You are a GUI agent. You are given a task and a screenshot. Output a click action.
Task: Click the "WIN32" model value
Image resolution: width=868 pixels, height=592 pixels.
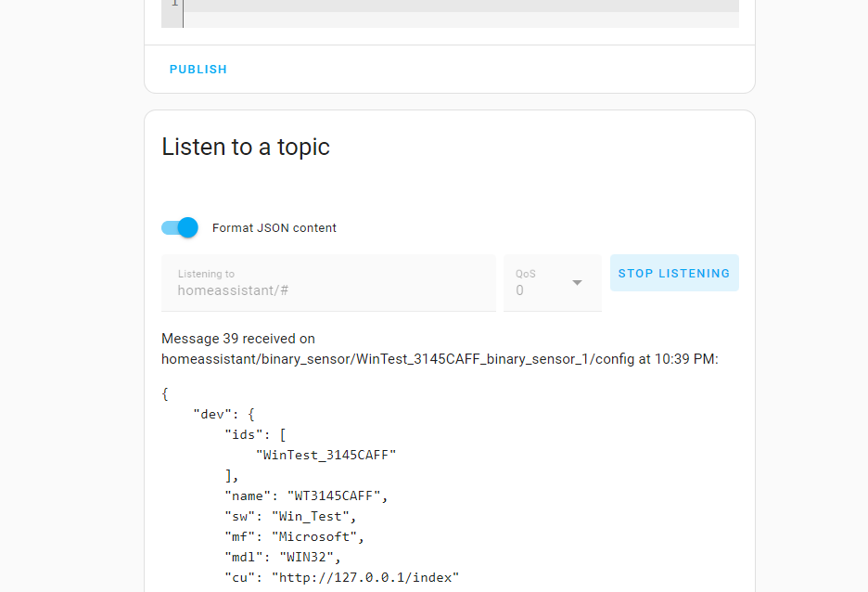[x=306, y=557]
